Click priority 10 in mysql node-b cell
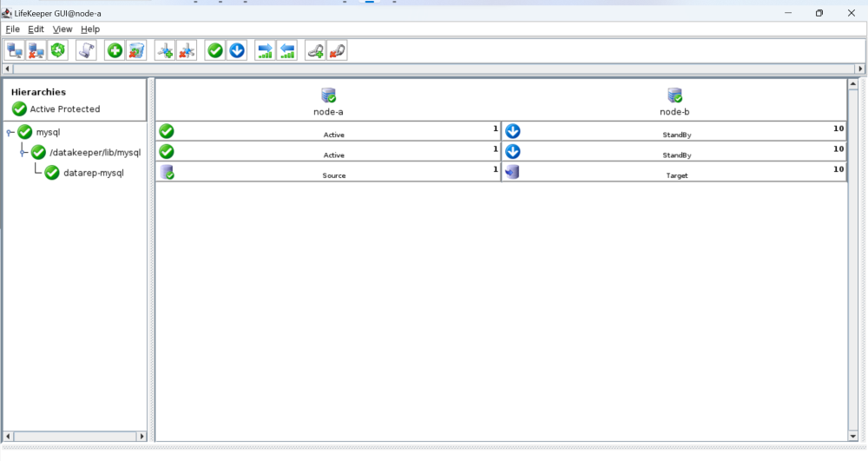 pos(838,128)
